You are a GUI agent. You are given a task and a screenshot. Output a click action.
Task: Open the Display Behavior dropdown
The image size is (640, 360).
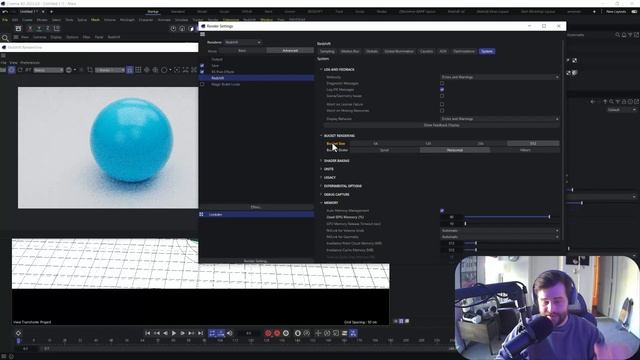[500, 119]
